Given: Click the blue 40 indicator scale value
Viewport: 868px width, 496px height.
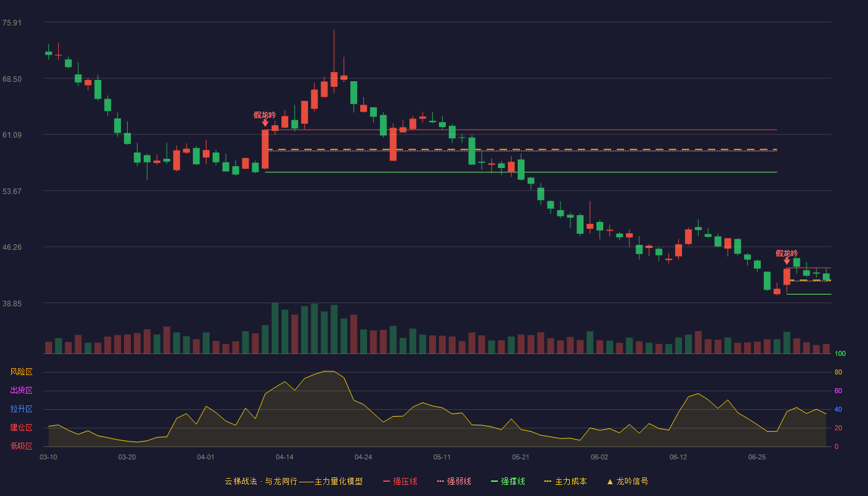Looking at the screenshot, I should (x=838, y=409).
